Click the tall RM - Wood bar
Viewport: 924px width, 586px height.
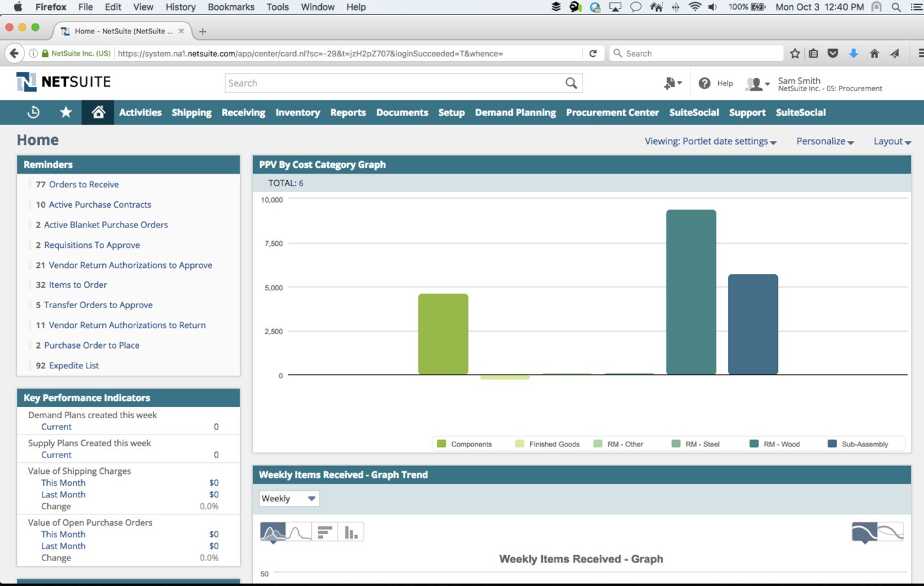[x=691, y=292]
